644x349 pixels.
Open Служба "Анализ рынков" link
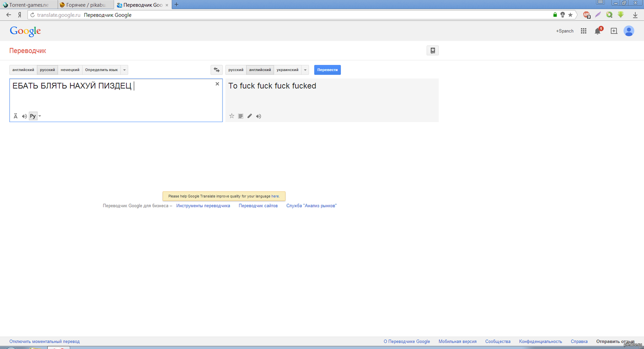[x=312, y=206]
